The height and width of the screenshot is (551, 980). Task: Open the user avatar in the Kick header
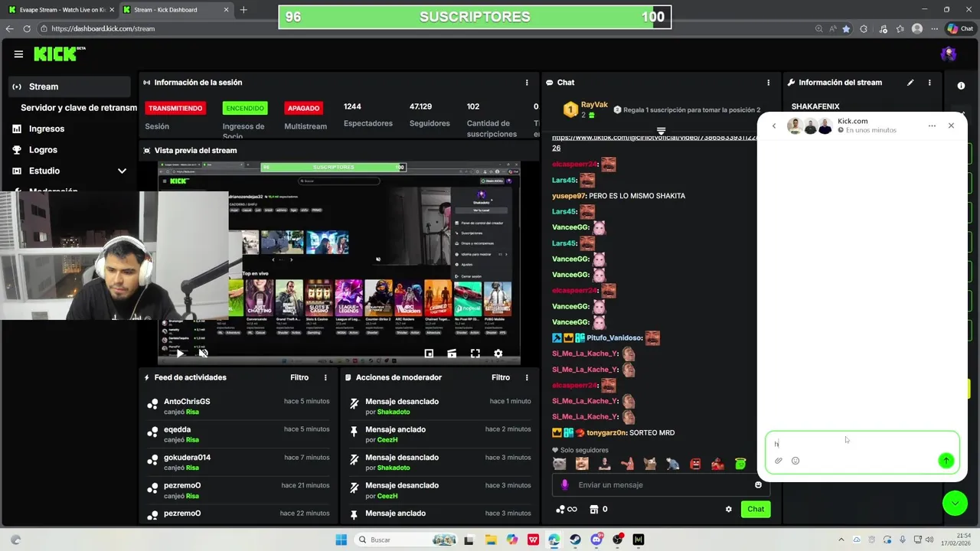[949, 54]
